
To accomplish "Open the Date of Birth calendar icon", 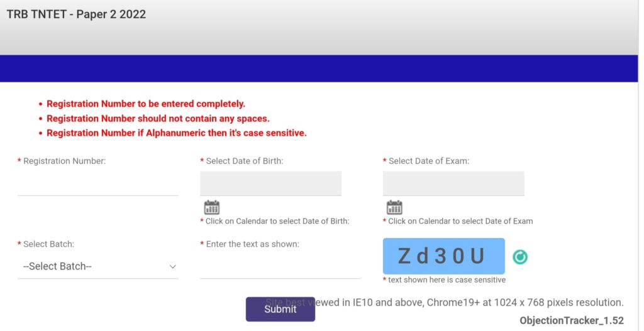I will point(211,207).
